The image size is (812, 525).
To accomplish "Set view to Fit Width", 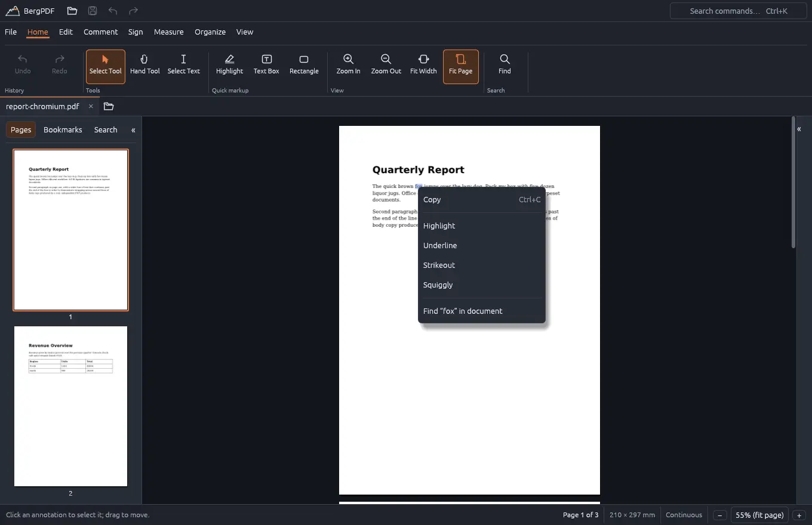I will click(x=423, y=66).
